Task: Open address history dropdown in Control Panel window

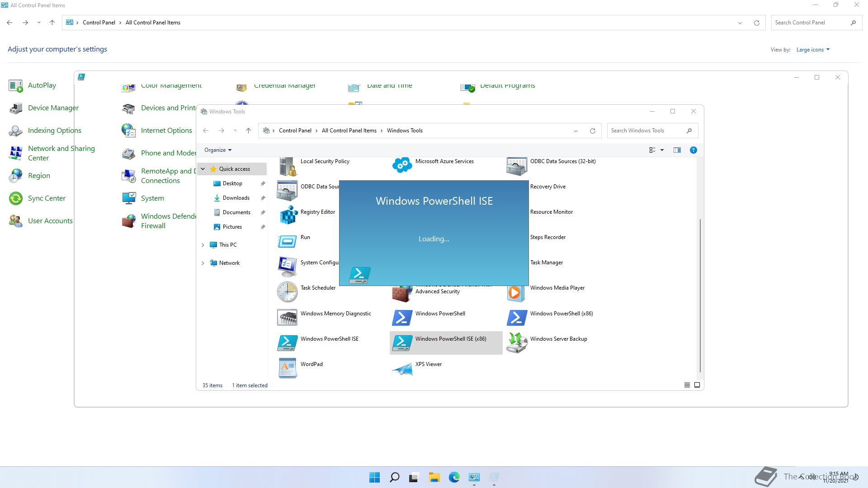Action: [x=740, y=23]
